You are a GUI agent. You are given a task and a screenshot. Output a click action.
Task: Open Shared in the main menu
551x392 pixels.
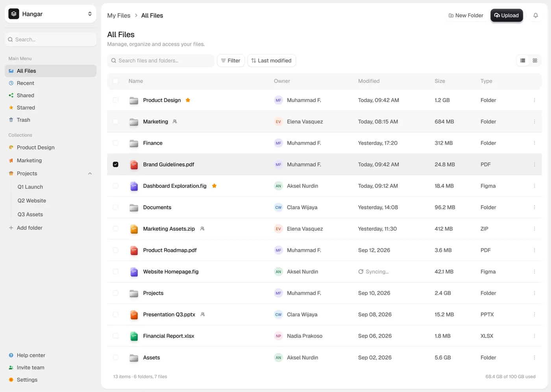point(50,95)
